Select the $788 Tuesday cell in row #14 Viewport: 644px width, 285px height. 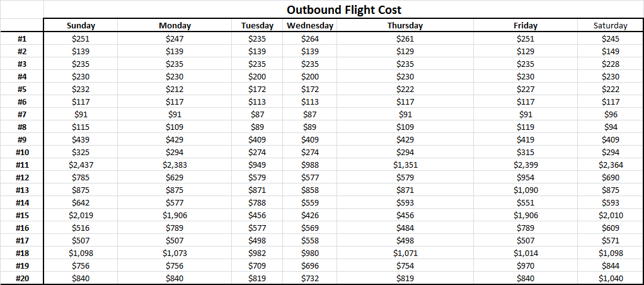point(257,203)
